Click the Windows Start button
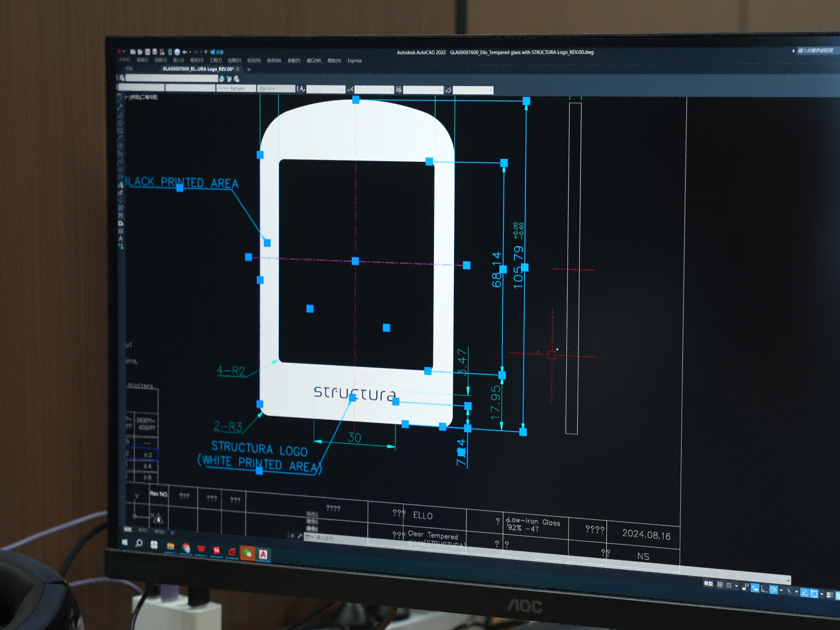Viewport: 840px width, 630px height. [125, 542]
